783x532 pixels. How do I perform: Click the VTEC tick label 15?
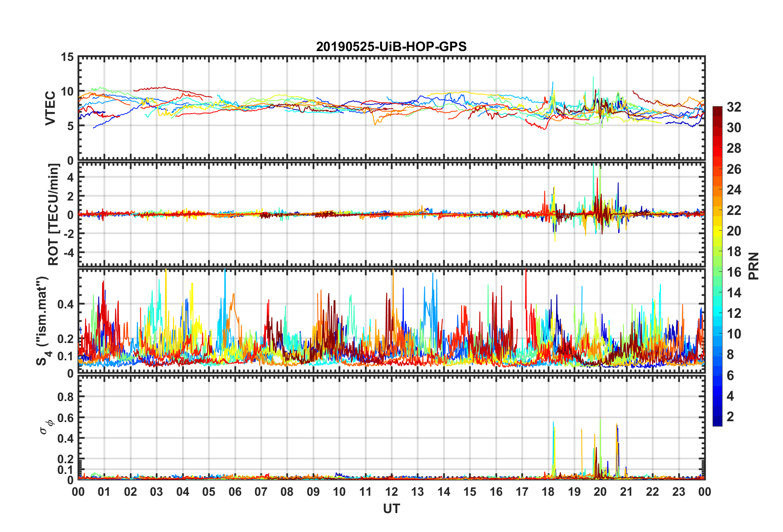click(x=67, y=57)
